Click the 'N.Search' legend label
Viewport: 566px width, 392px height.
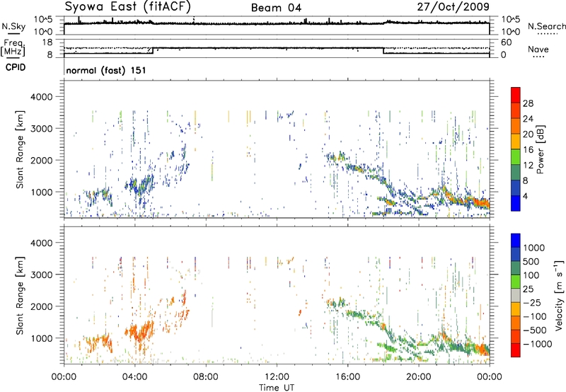click(x=546, y=26)
